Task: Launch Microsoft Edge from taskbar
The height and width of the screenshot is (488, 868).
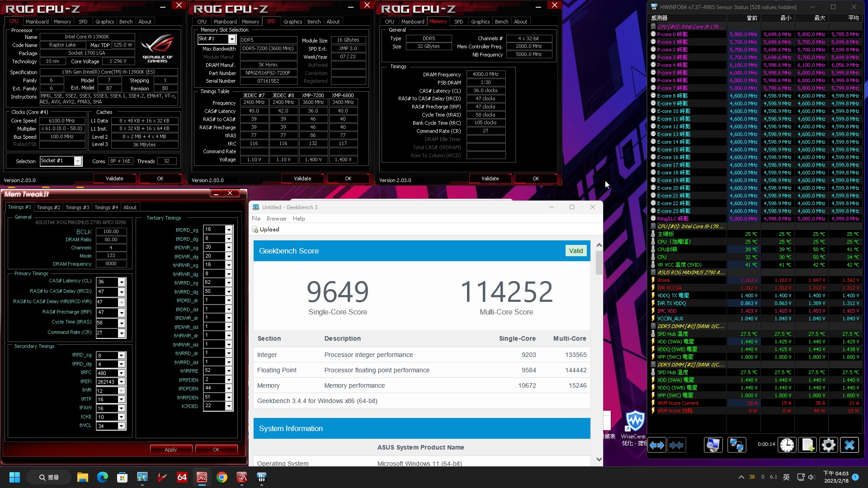Action: coord(103,477)
